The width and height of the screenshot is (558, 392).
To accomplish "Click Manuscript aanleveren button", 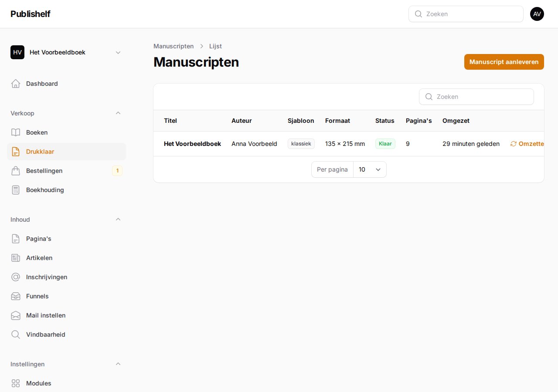I will pyautogui.click(x=504, y=62).
